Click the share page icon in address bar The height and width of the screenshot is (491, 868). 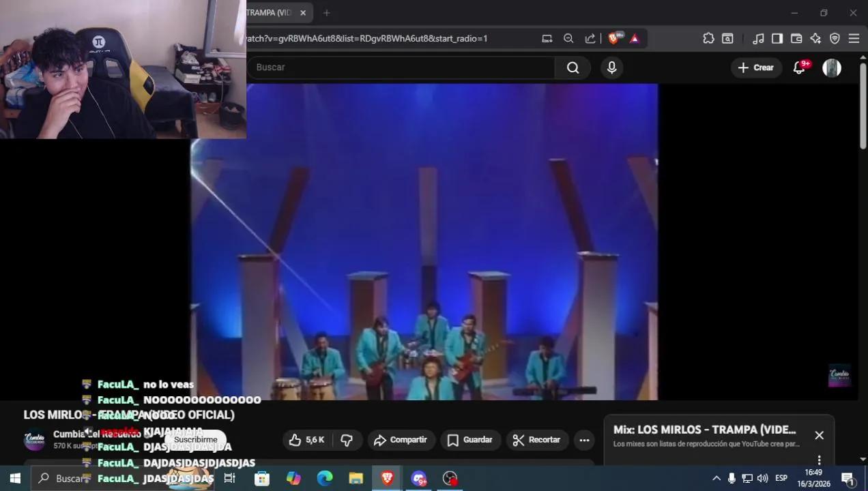pyautogui.click(x=590, y=39)
